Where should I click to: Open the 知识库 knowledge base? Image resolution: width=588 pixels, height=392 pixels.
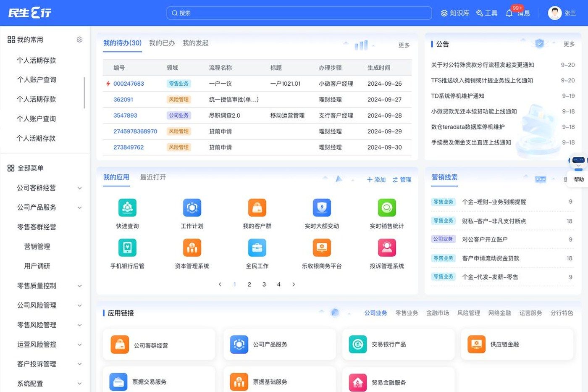(455, 13)
